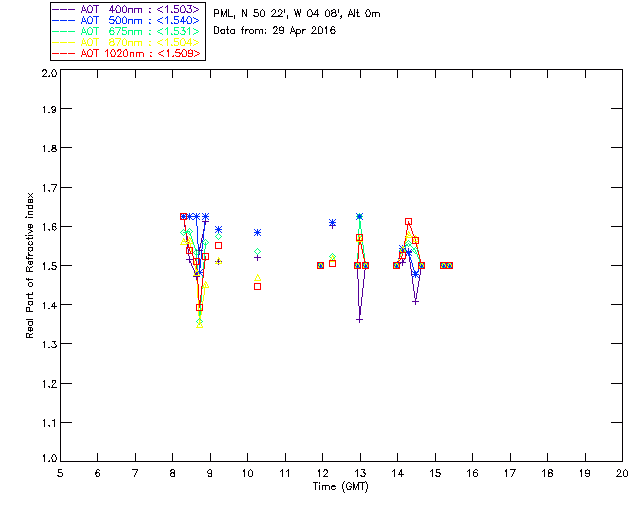Image resolution: width=640 pixels, height=512 pixels.
Task: Click the green legend text 'AOT 675nm : <1.531>'
Action: (140, 31)
